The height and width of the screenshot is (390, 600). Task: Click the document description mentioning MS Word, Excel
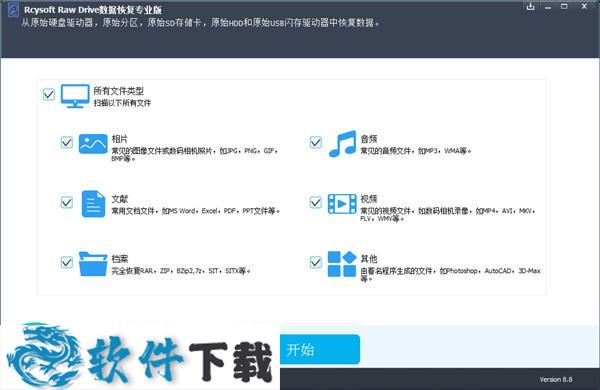tap(196, 211)
